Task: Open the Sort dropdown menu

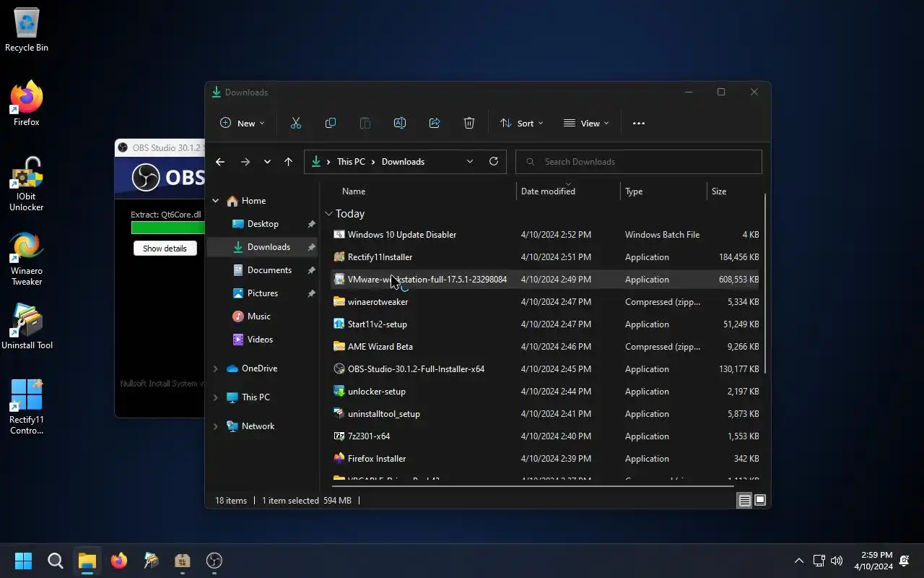Action: [x=522, y=124]
